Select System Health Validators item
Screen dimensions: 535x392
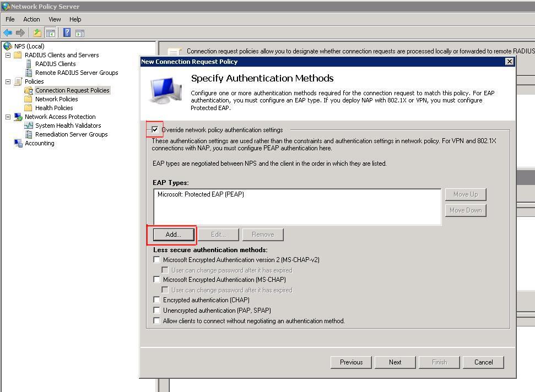(x=68, y=126)
